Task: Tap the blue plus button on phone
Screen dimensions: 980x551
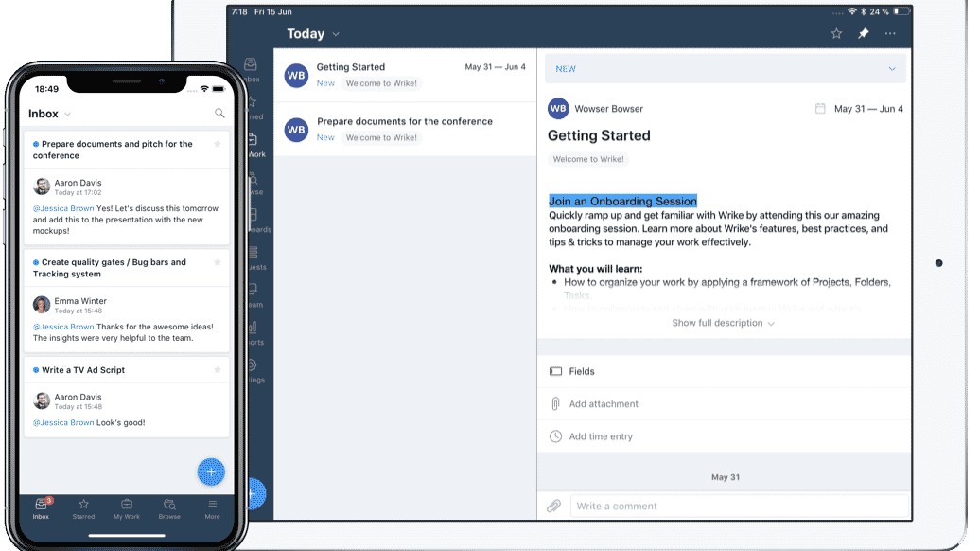Action: pyautogui.click(x=211, y=472)
